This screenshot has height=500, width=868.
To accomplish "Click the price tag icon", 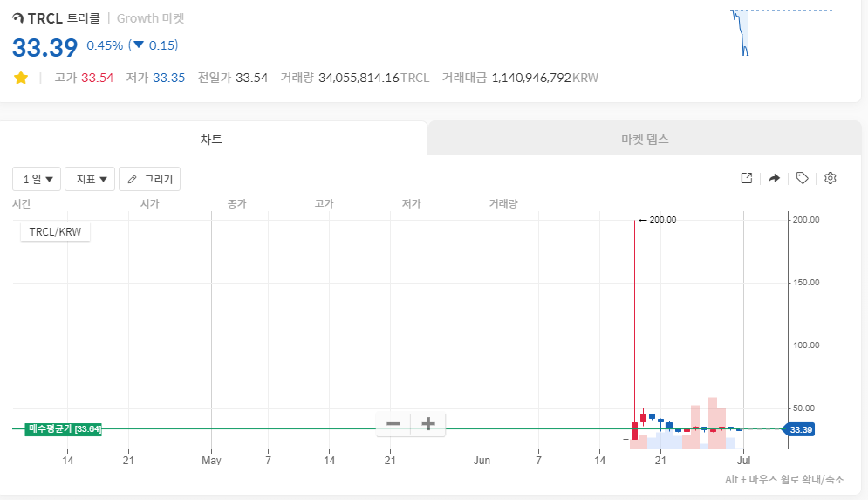I will (x=802, y=178).
